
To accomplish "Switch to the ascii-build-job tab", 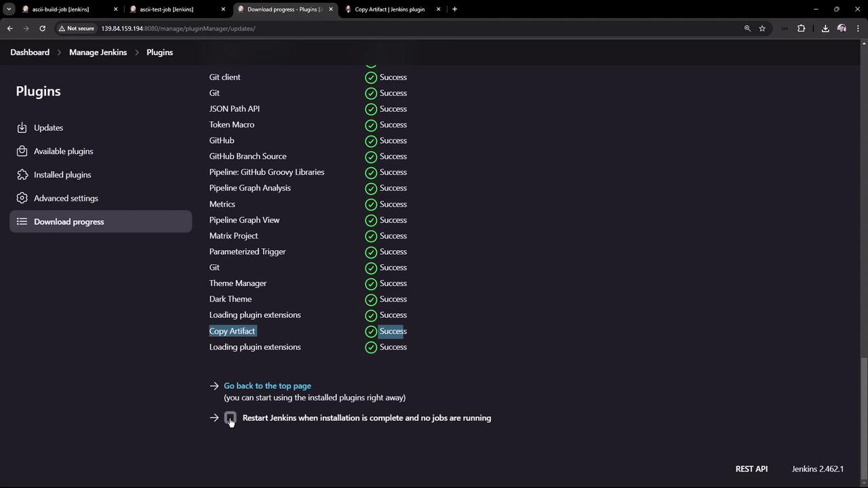I will [61, 9].
